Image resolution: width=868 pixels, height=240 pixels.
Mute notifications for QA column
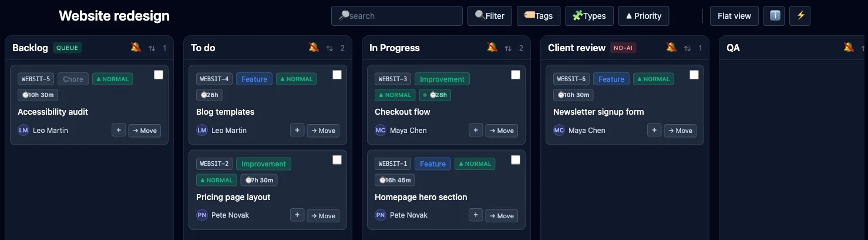[849, 48]
